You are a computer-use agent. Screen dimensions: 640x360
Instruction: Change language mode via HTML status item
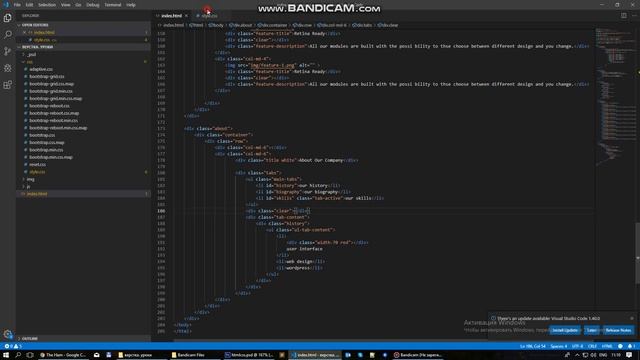click(607, 346)
